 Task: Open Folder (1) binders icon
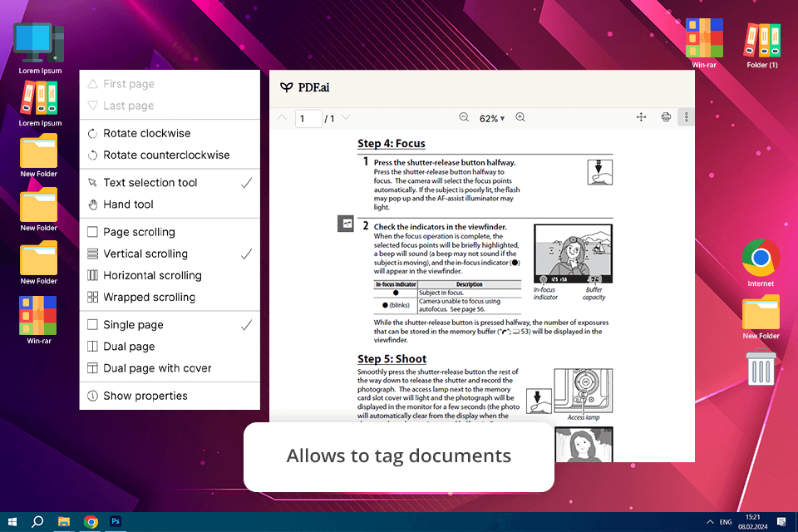(x=762, y=45)
